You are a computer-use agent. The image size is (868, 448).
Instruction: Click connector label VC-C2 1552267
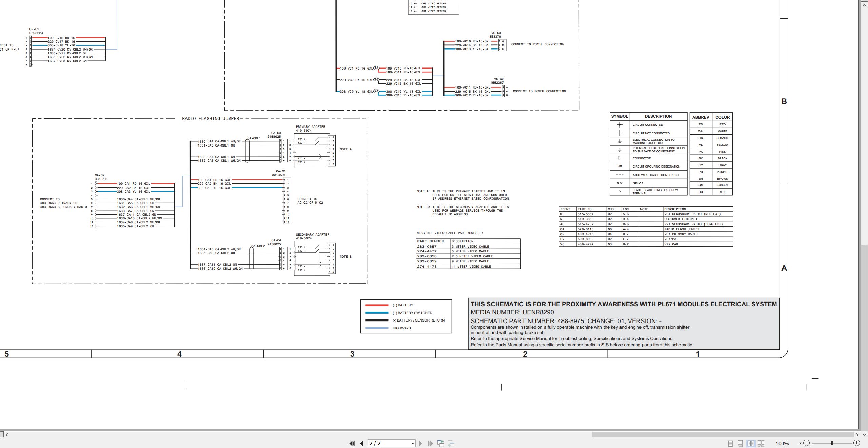point(497,81)
